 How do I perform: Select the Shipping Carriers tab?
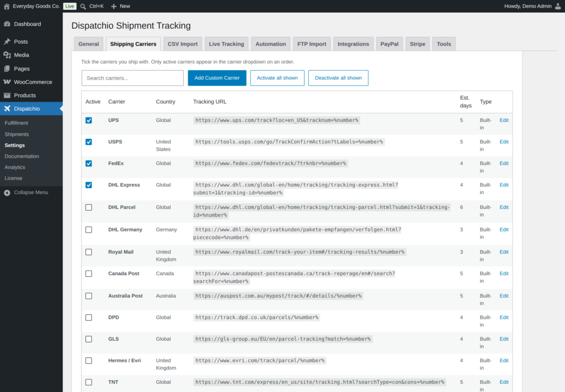click(x=134, y=44)
